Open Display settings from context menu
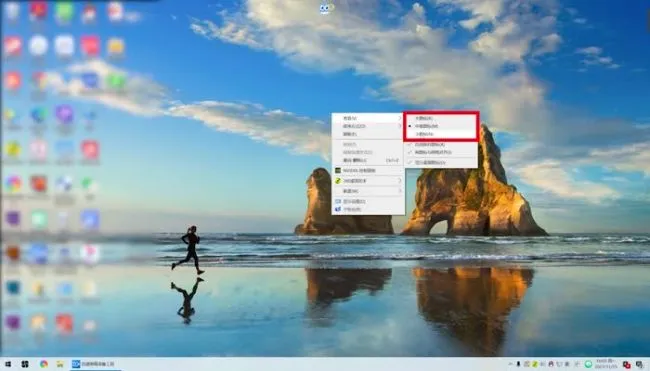 tap(368, 201)
